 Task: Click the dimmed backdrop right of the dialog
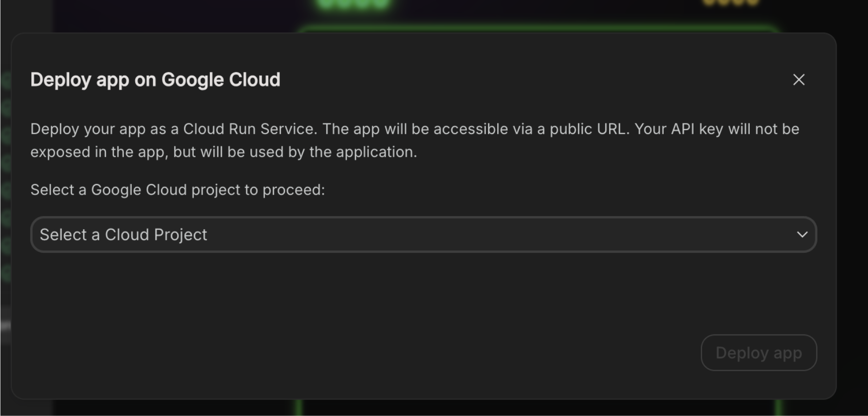(852, 209)
